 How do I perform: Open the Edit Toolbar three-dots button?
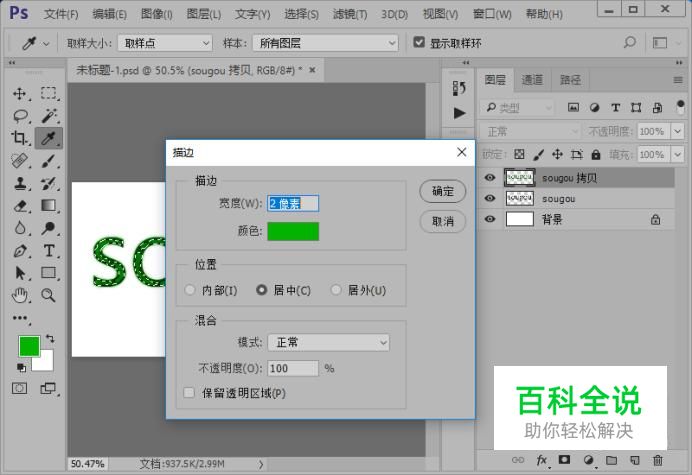(x=19, y=317)
